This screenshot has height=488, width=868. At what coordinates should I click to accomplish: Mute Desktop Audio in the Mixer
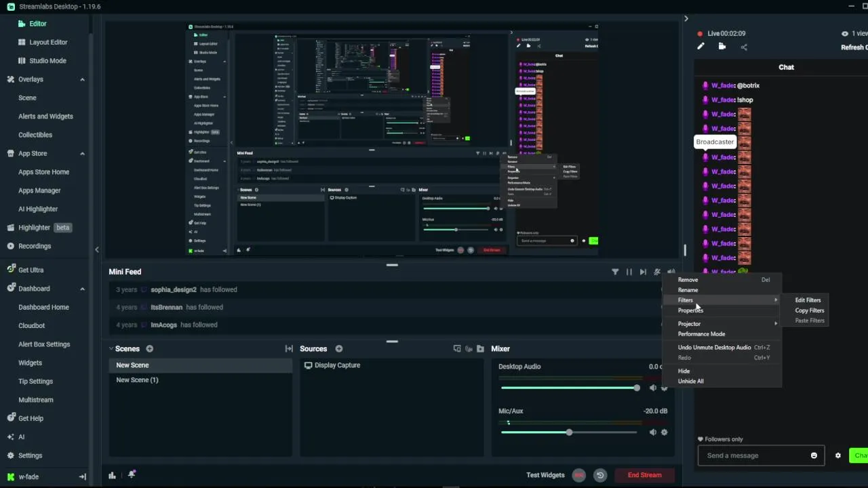tap(652, 388)
